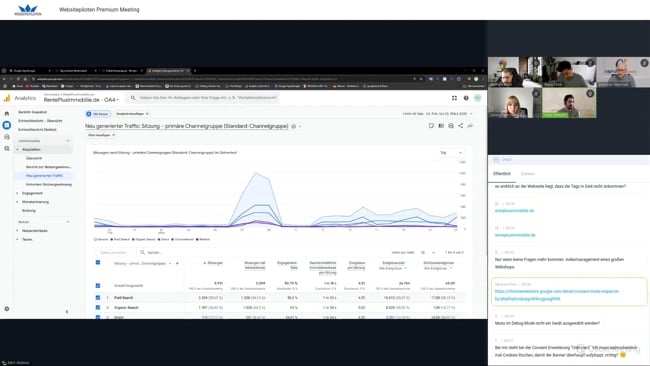The image size is (650, 366).
Task: Open the Google apps grid icon
Action: 454,98
